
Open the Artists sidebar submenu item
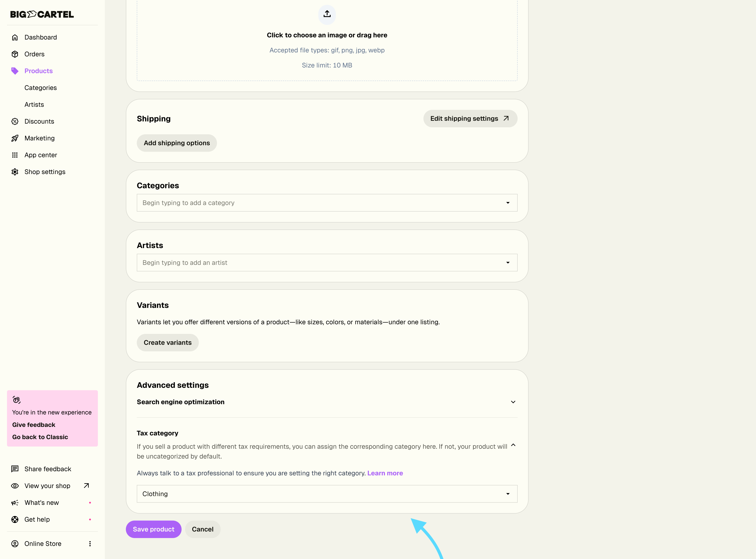[34, 105]
